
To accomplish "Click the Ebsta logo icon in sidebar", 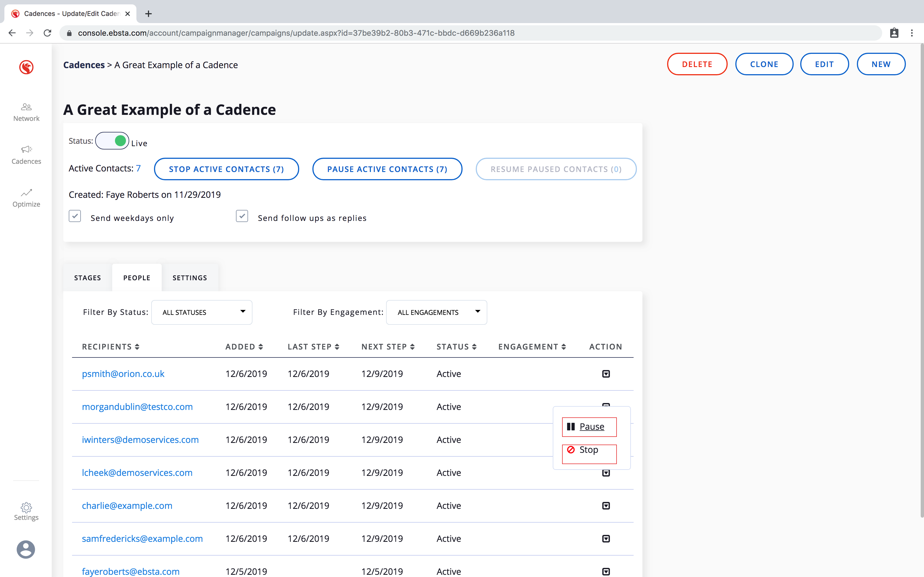I will (x=26, y=67).
